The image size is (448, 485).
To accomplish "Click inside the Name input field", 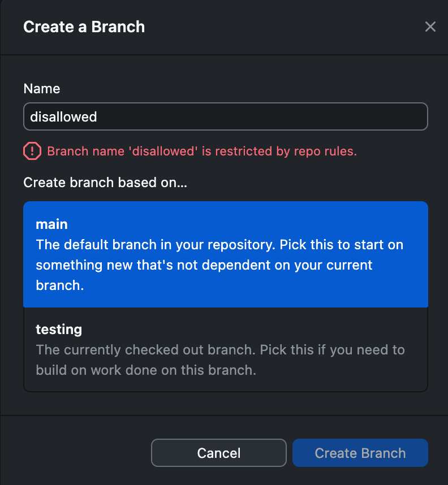I will point(226,116).
